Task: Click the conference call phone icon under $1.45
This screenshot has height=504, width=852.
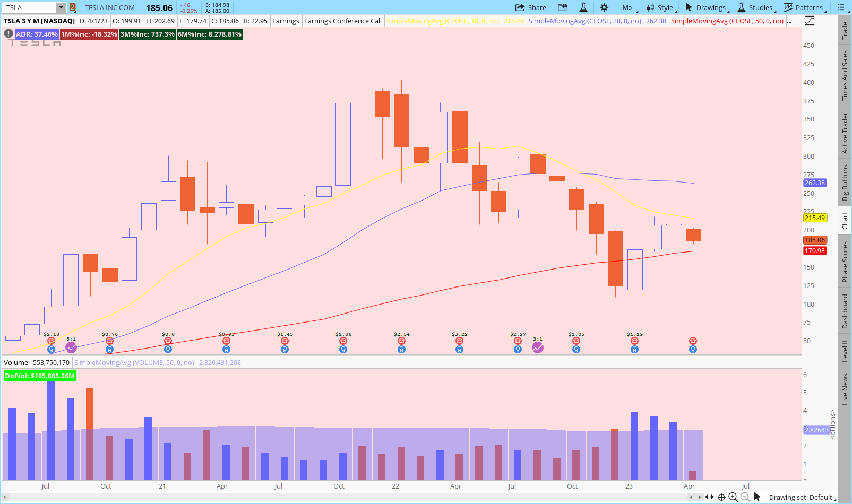Action: pyautogui.click(x=285, y=341)
